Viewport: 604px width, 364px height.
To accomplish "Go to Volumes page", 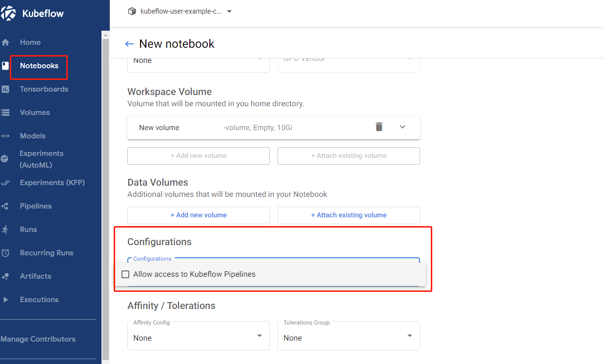I will click(35, 113).
